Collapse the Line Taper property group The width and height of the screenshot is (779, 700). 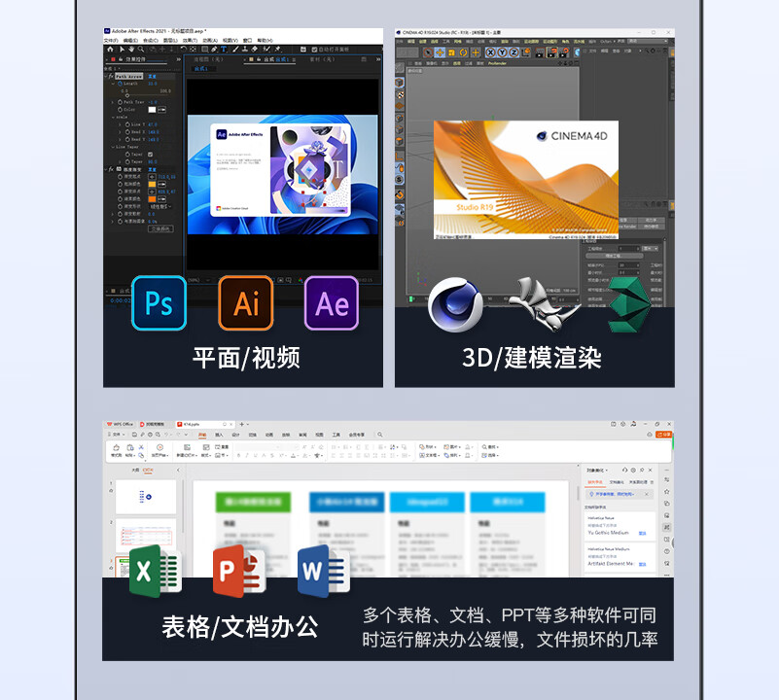tap(113, 147)
